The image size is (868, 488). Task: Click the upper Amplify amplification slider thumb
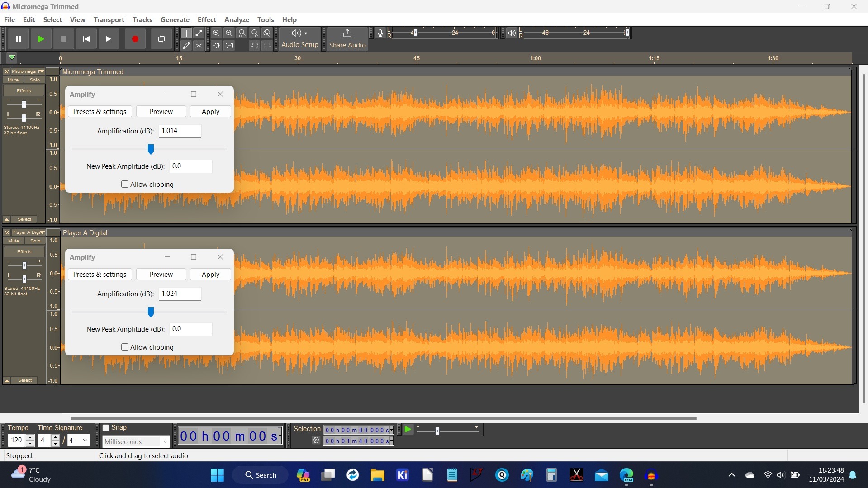151,149
